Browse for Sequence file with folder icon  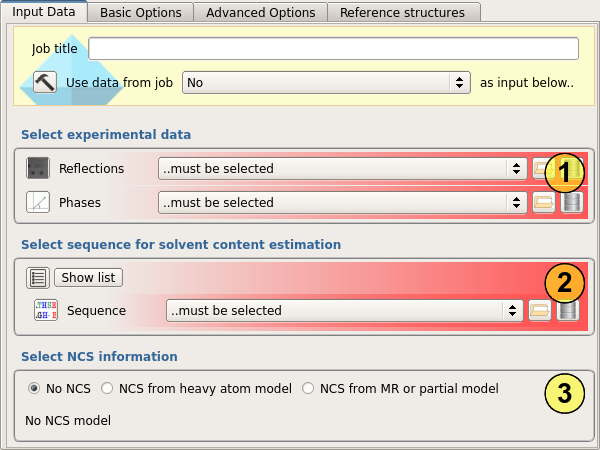coord(539,310)
